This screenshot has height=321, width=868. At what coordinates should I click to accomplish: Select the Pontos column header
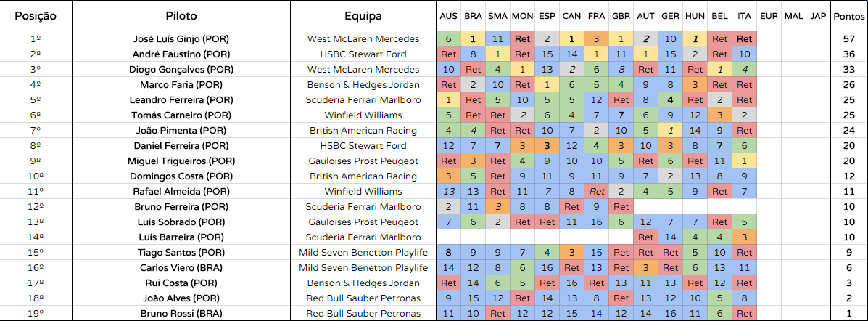tap(848, 16)
